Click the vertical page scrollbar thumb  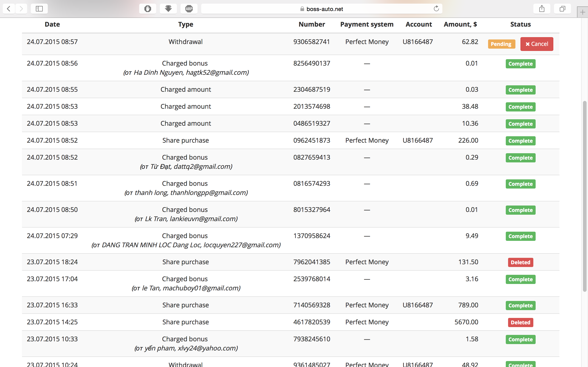coord(585,196)
